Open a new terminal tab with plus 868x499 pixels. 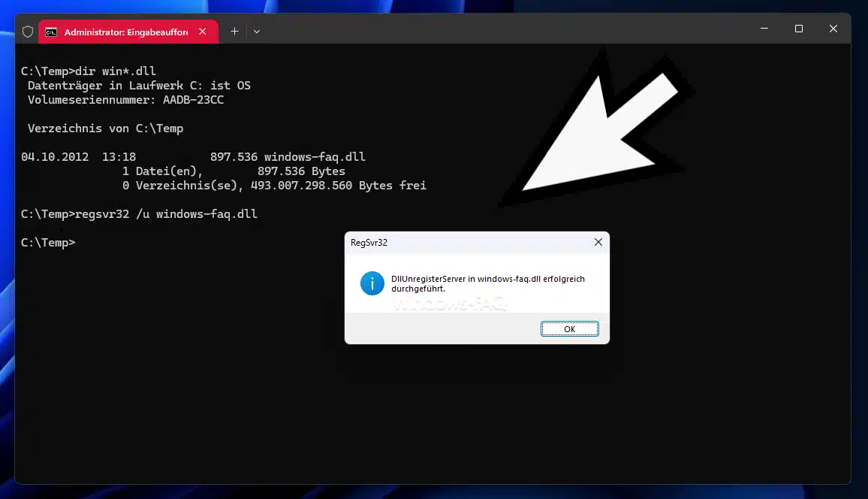click(235, 32)
